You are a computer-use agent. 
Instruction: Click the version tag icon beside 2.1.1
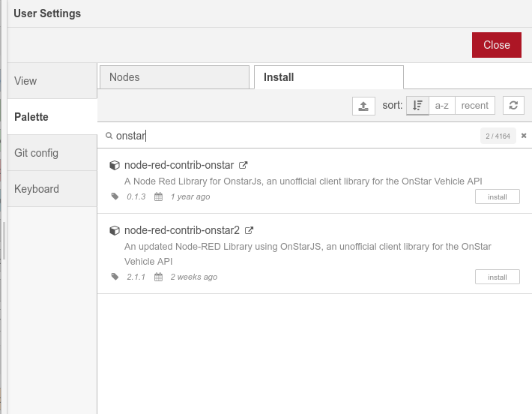click(115, 277)
